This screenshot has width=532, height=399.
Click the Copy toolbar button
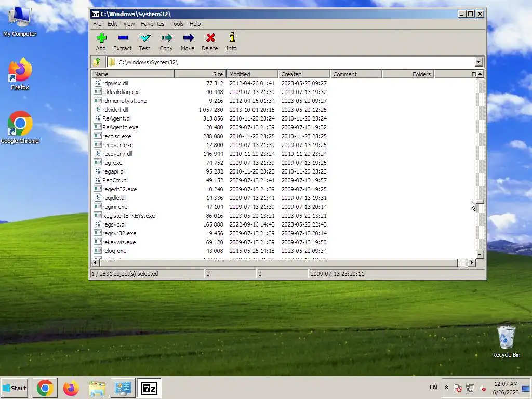(x=166, y=42)
